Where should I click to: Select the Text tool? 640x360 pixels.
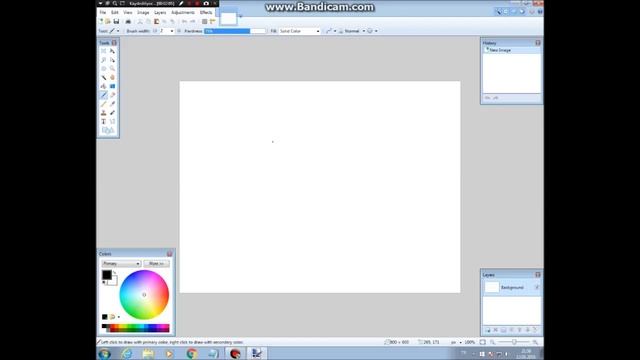pos(104,122)
